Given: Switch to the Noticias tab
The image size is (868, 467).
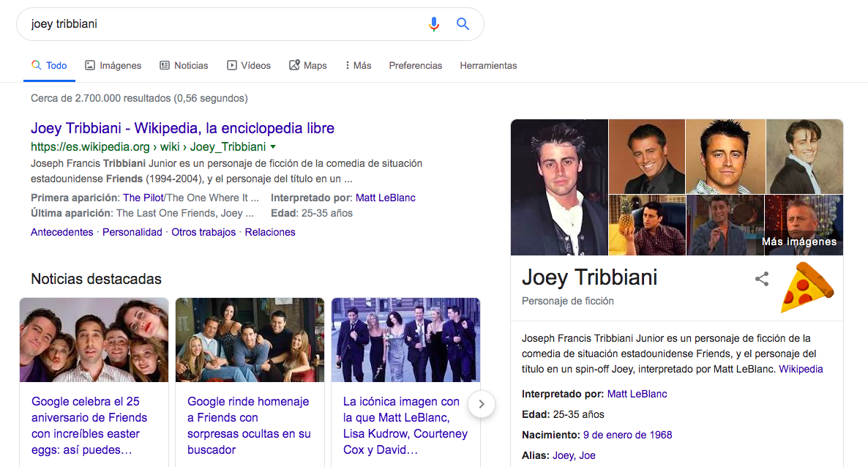Looking at the screenshot, I should coord(184,65).
